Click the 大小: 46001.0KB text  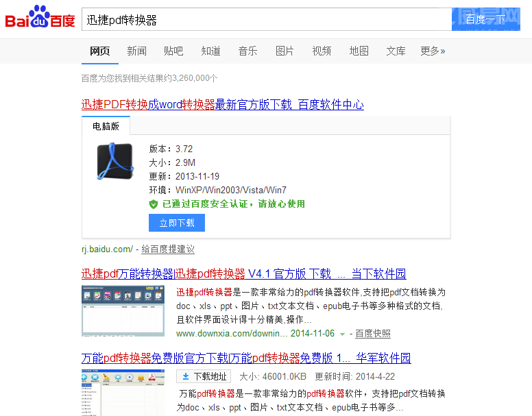[273, 376]
